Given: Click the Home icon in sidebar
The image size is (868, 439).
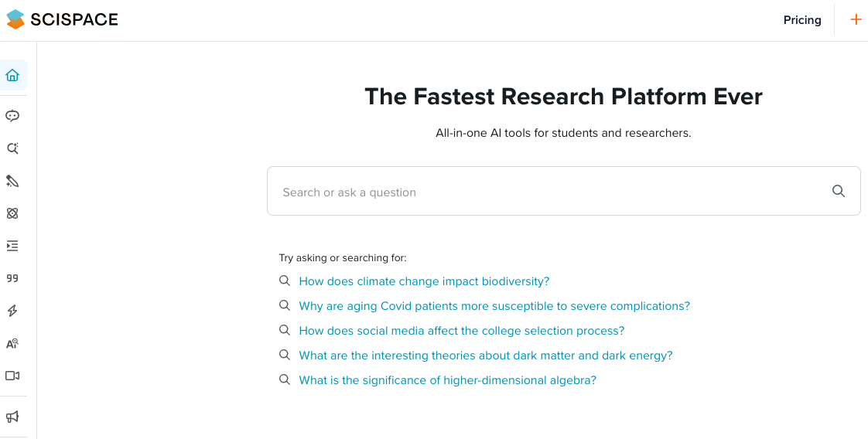Looking at the screenshot, I should (12, 75).
